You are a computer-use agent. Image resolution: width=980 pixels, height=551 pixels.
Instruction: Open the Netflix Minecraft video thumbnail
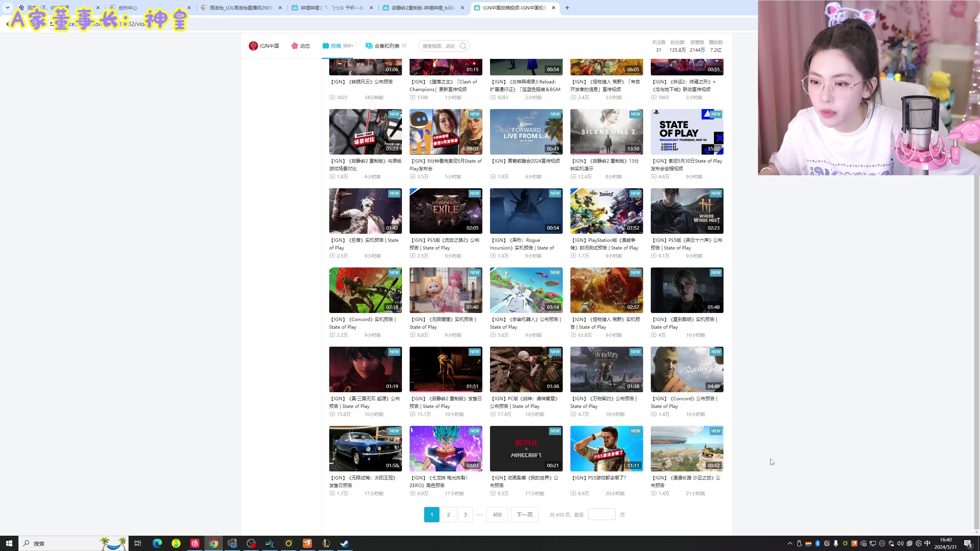(x=526, y=448)
